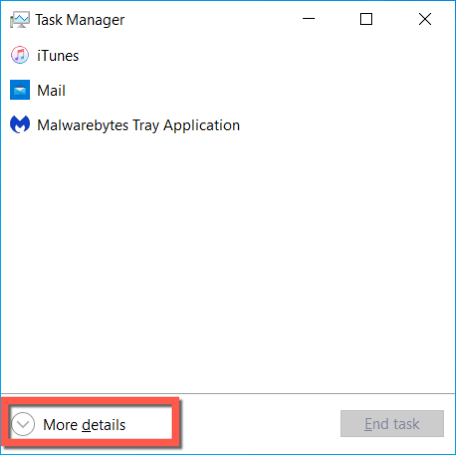Click the Task Manager title text

coord(80,20)
